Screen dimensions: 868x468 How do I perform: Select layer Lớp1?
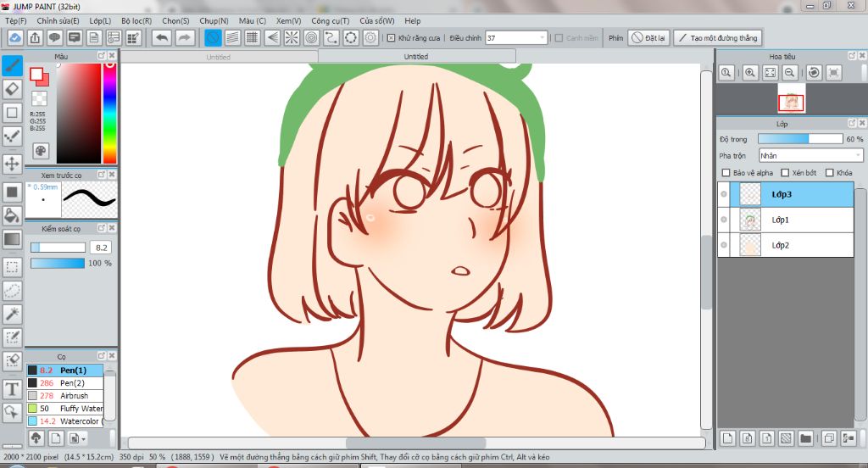click(x=791, y=220)
